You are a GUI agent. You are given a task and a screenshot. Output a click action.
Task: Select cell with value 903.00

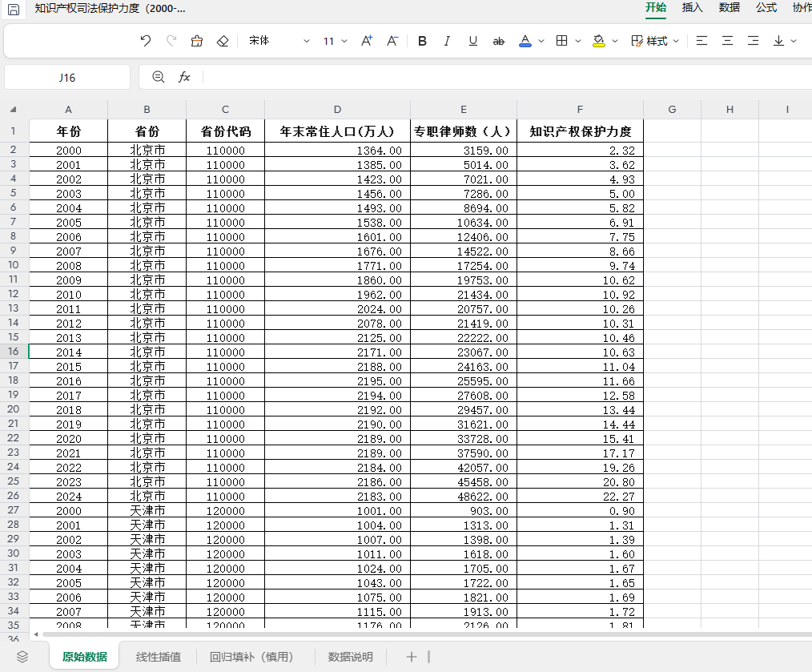[x=464, y=511]
